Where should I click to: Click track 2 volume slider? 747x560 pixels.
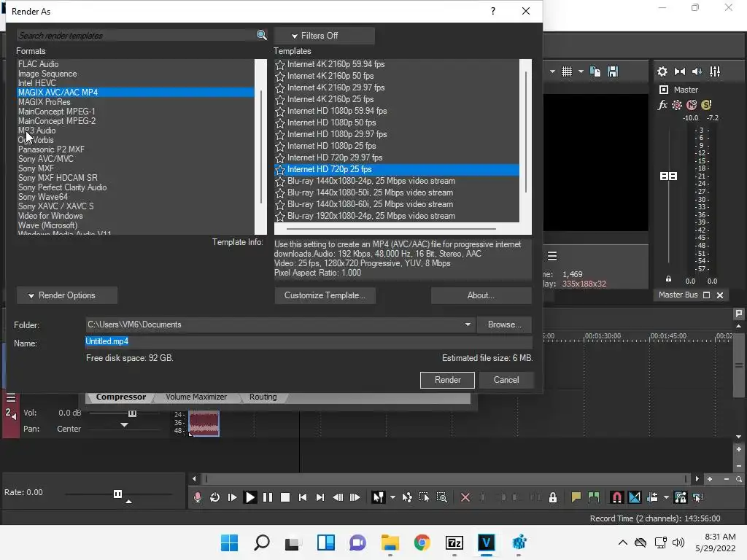132,413
